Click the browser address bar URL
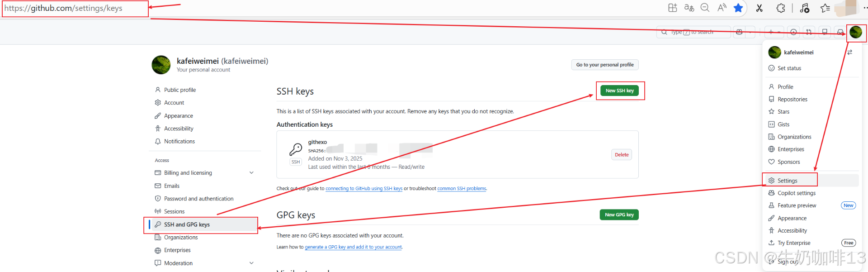This screenshot has height=272, width=868. click(x=63, y=8)
